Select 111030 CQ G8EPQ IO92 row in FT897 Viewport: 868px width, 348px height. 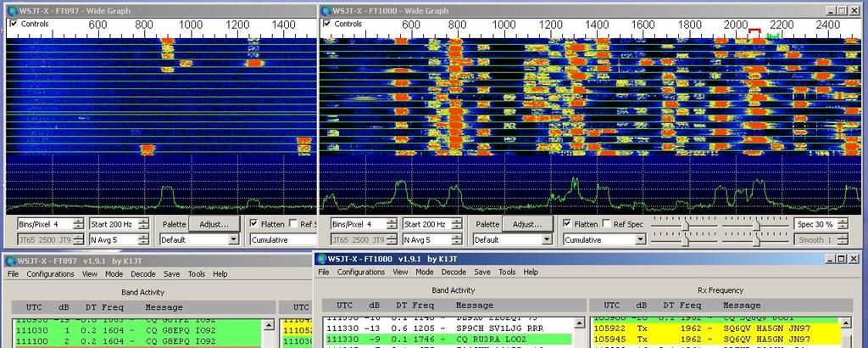coord(138,330)
